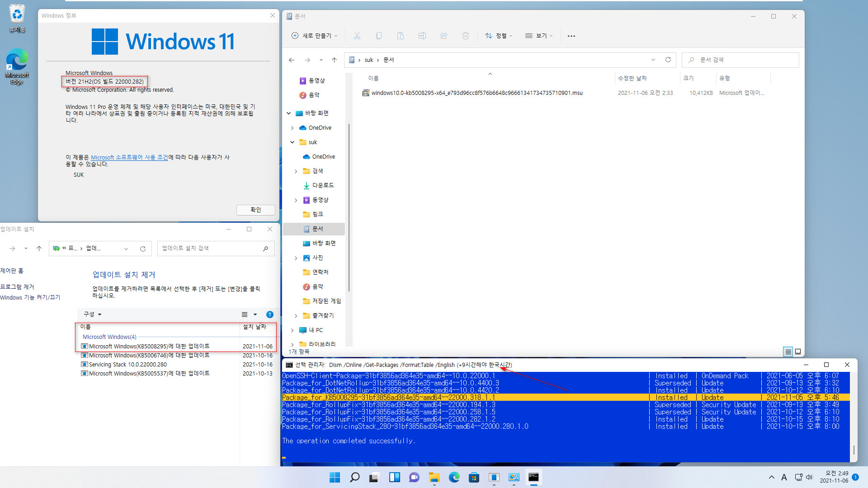Screen dimensions: 868x488
Task: Open Microsoft Store from taskbar
Action: click(x=474, y=477)
